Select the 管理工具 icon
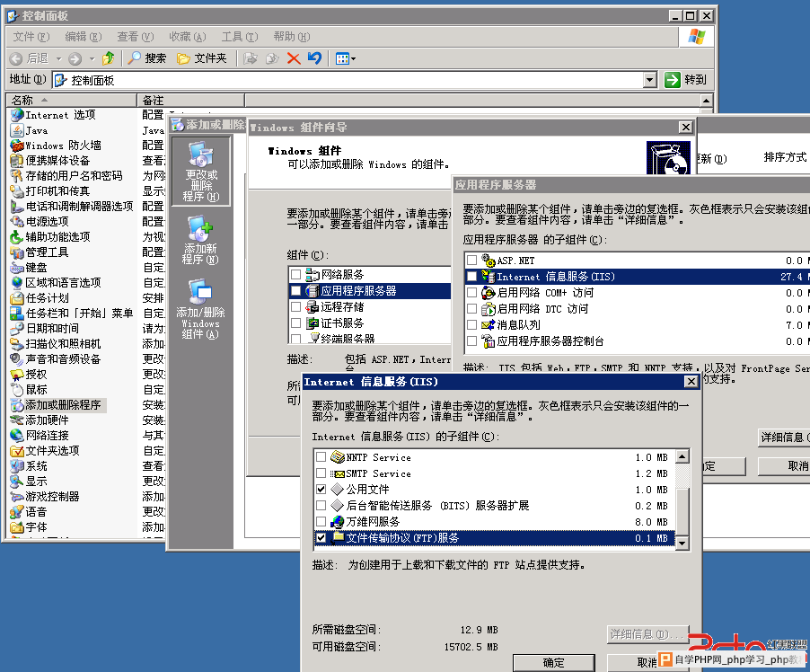810x672 pixels. pos(18,252)
